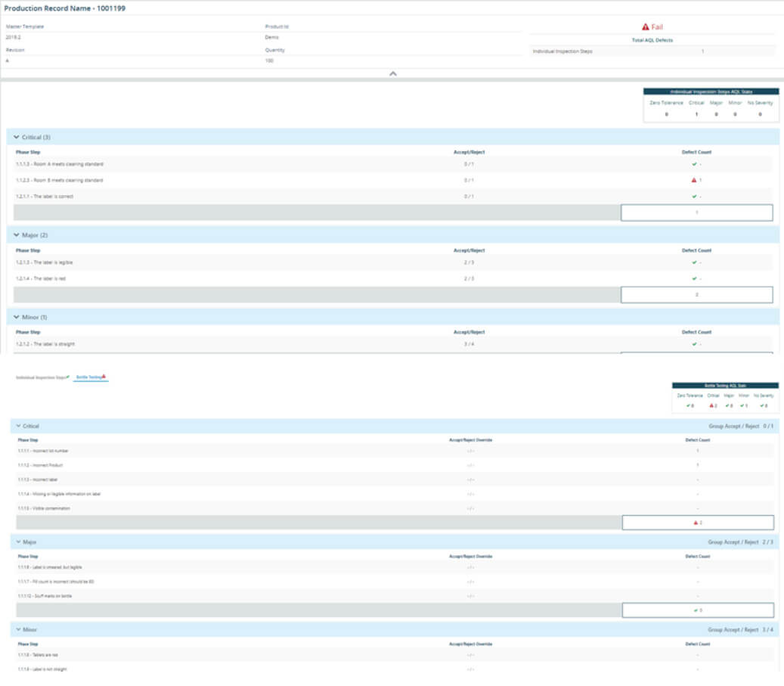This screenshot has height=686, width=784.
Task: Collapse the Critical (3) section
Action: point(17,138)
